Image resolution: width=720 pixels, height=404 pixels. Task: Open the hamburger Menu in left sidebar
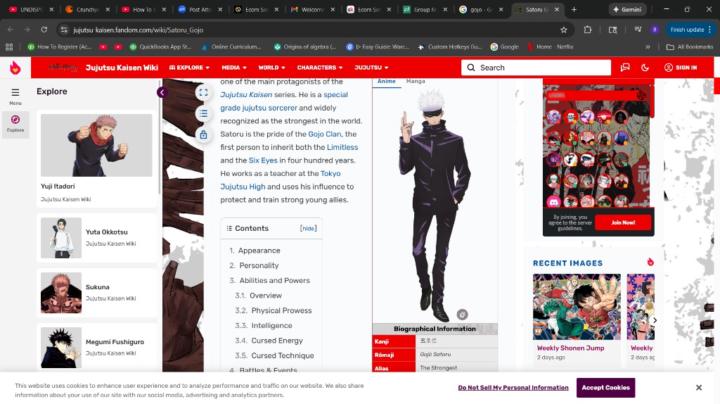pos(15,94)
